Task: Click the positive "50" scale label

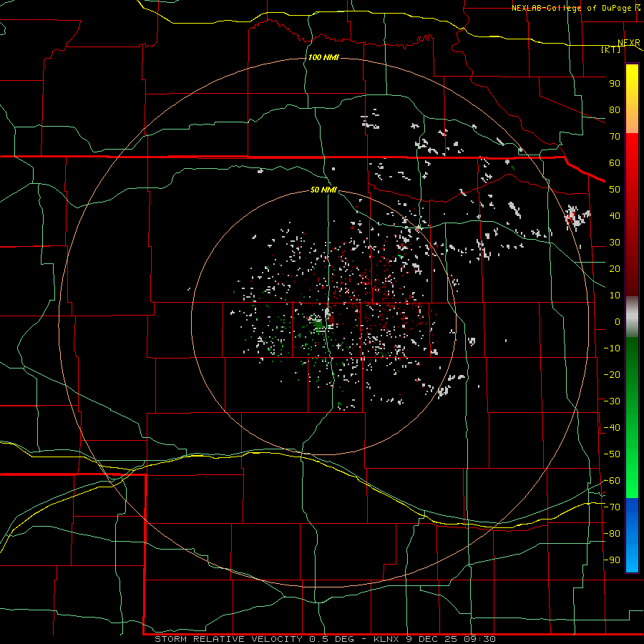Action: [615, 190]
